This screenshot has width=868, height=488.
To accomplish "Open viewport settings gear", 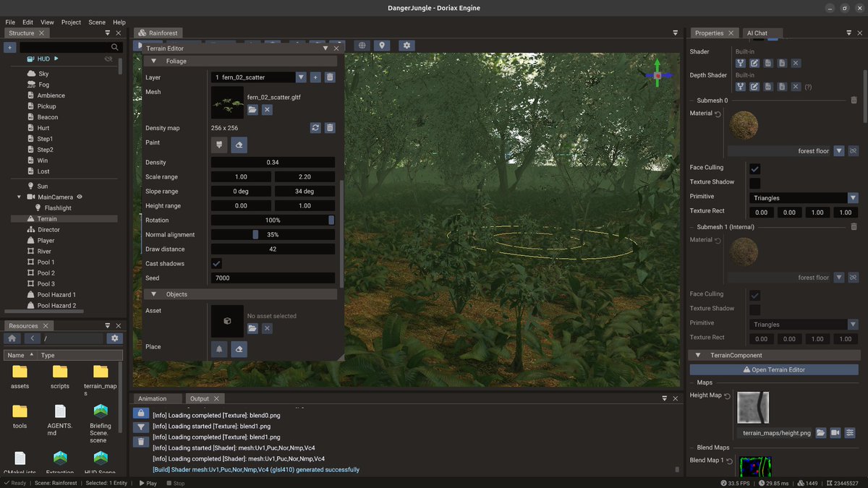I will pyautogui.click(x=407, y=45).
